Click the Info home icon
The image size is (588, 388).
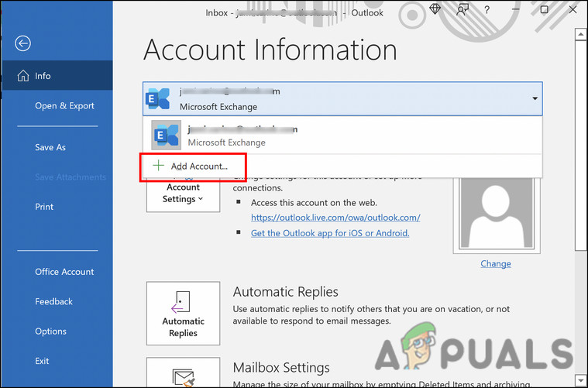pos(23,76)
